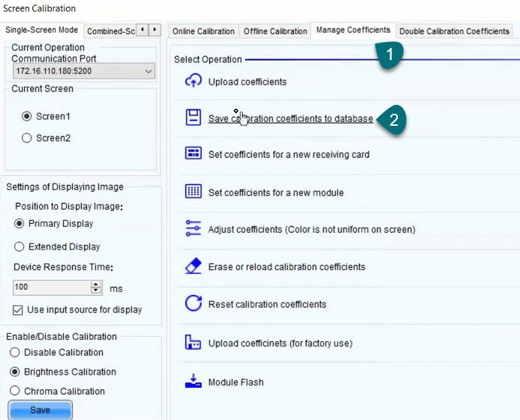Enable the Chroma Calibration option
This screenshot has width=520, height=420.
(x=14, y=391)
